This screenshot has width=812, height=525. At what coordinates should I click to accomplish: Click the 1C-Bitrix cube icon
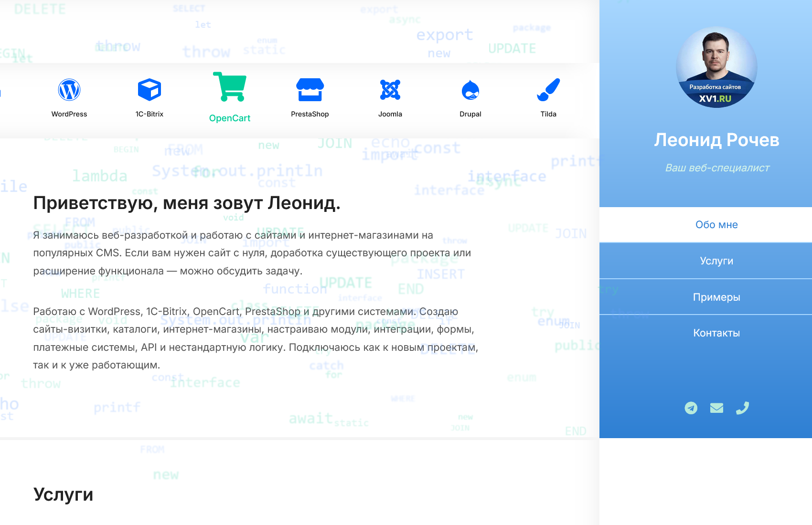pyautogui.click(x=150, y=89)
